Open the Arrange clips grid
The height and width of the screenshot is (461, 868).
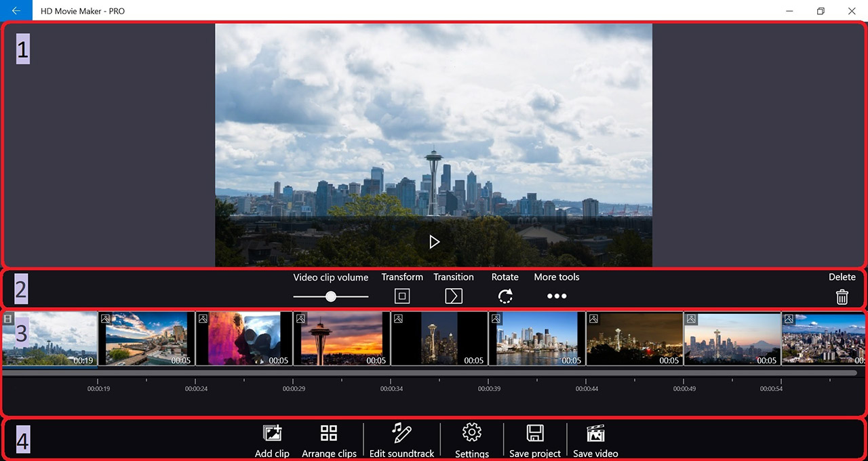[329, 433]
